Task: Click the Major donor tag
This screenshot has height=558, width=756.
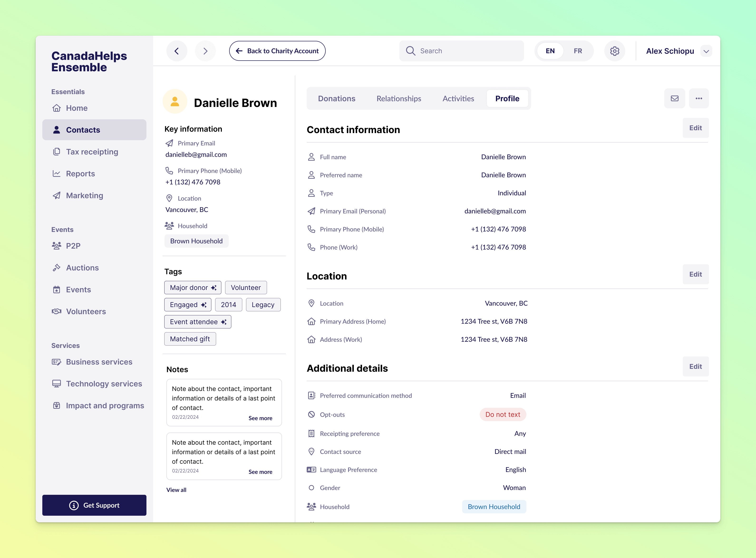Action: tap(193, 288)
